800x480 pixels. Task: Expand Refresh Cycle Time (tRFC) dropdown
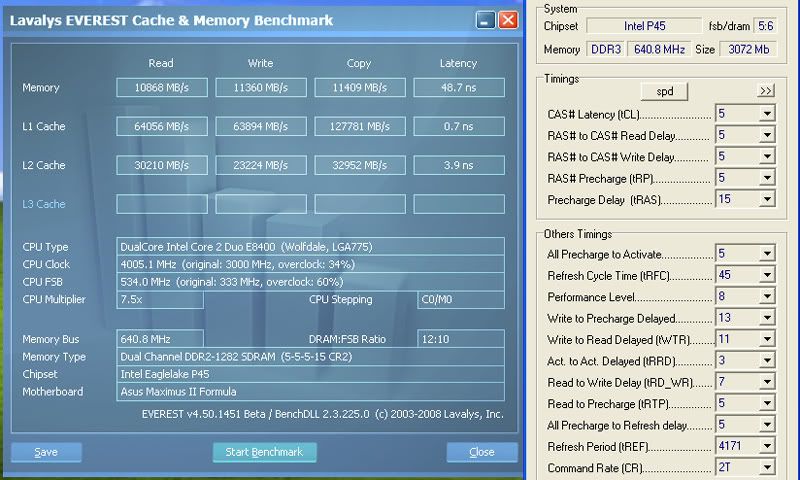[767, 275]
